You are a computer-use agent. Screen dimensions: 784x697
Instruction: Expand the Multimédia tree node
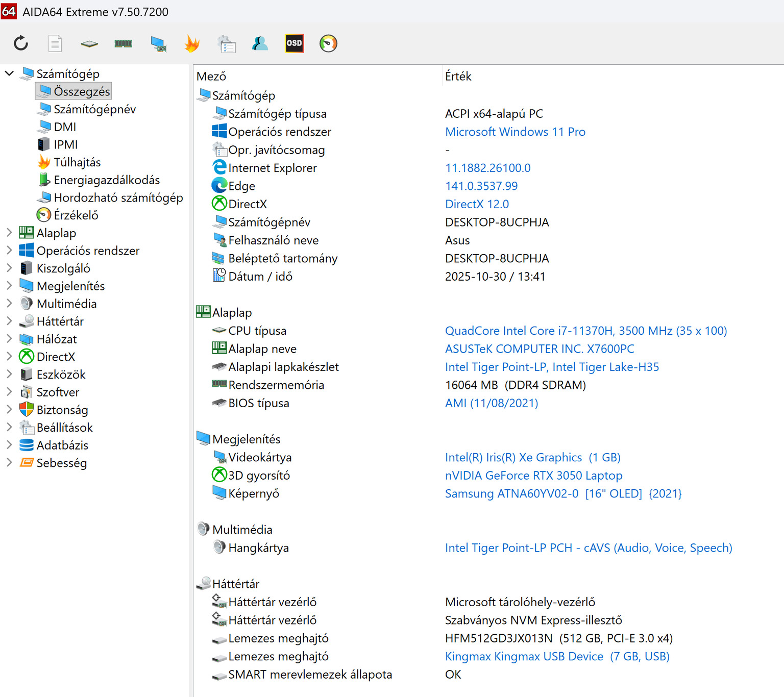9,303
